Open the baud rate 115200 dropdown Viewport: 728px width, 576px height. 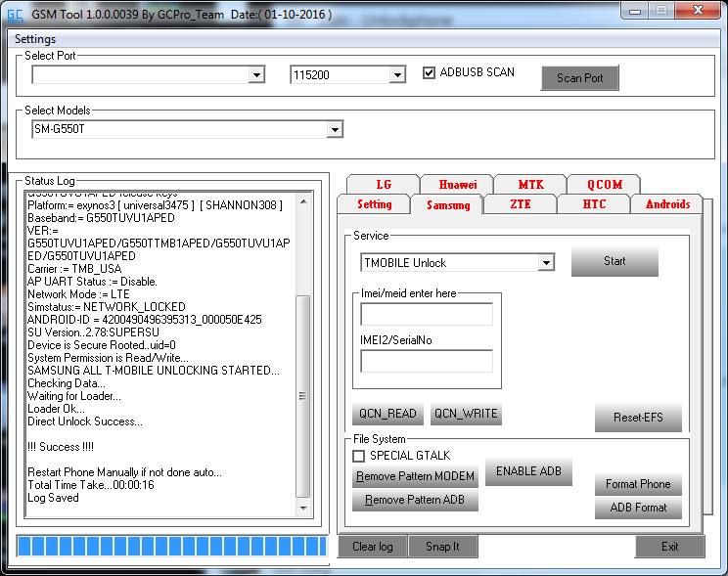397,75
